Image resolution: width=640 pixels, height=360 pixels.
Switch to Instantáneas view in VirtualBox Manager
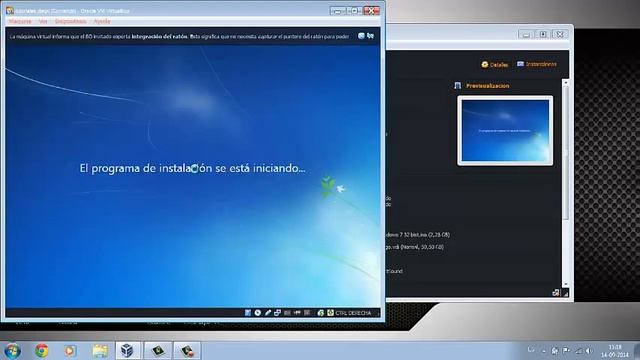click(x=537, y=64)
